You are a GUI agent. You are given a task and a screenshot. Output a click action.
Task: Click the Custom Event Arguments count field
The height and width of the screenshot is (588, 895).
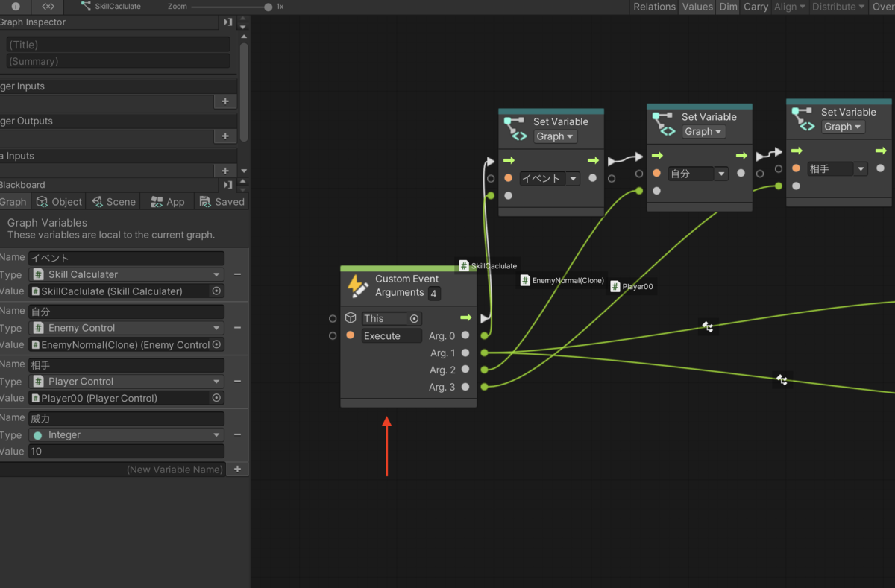tap(434, 294)
